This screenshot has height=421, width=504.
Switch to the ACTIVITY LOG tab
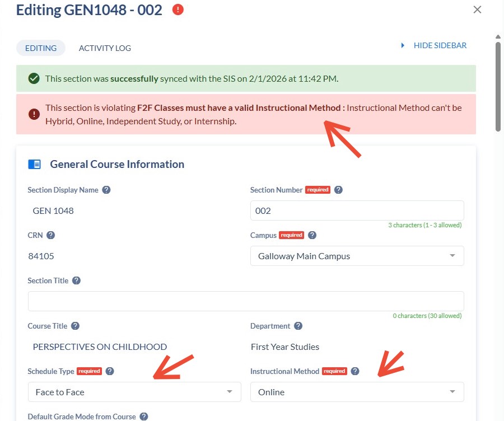105,48
